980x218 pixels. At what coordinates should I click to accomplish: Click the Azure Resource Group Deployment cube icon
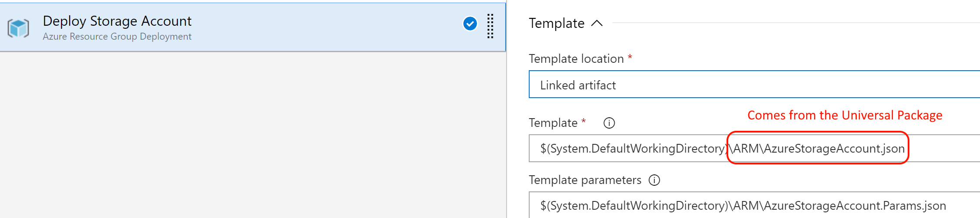(18, 28)
